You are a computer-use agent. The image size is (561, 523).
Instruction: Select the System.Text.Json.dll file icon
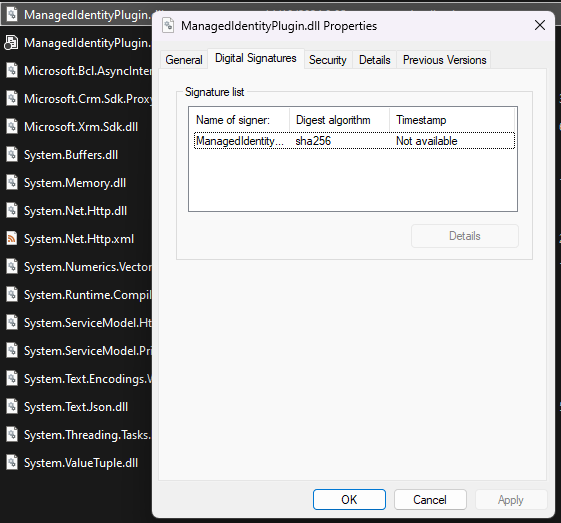tap(12, 407)
